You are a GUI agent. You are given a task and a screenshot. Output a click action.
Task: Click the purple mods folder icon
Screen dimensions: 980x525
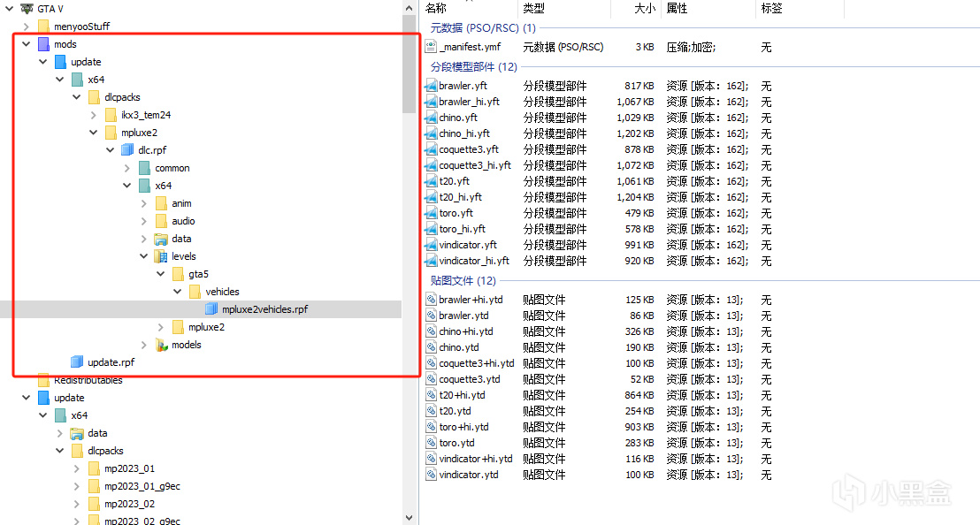[x=43, y=43]
